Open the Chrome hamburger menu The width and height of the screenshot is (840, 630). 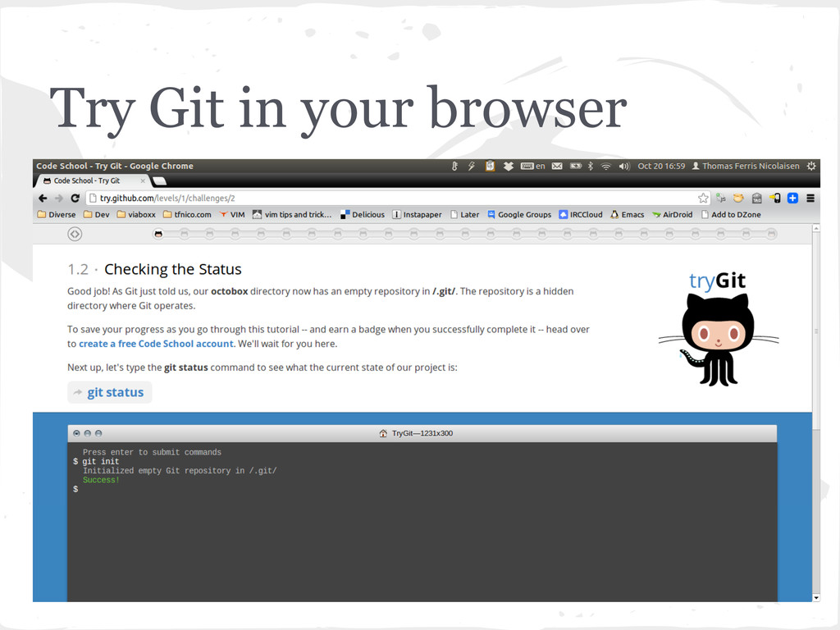pos(810,199)
